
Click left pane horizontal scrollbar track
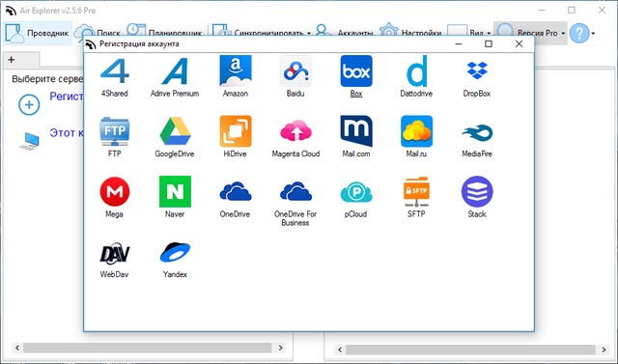click(148, 348)
